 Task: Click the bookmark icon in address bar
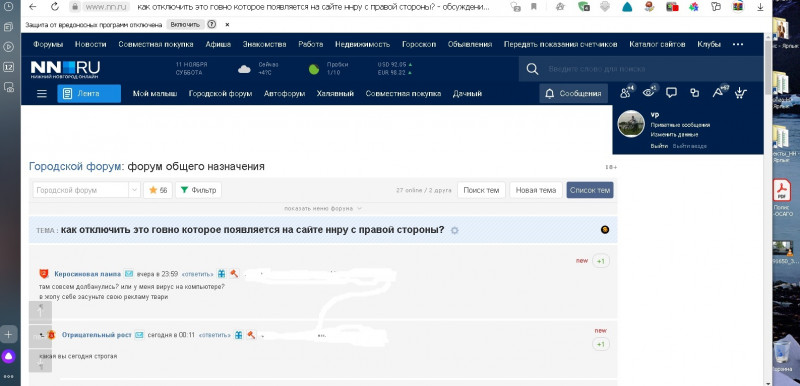coord(534,7)
